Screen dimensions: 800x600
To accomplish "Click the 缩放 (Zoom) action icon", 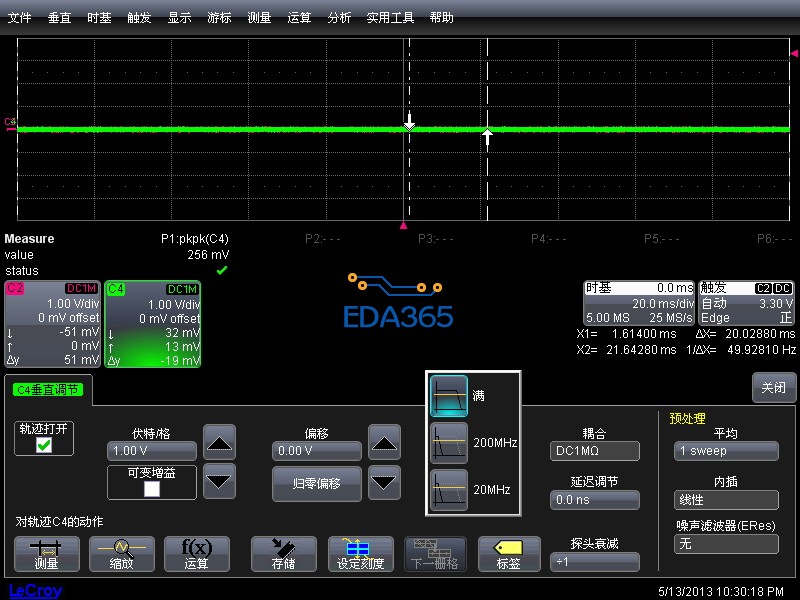I will pyautogui.click(x=122, y=554).
